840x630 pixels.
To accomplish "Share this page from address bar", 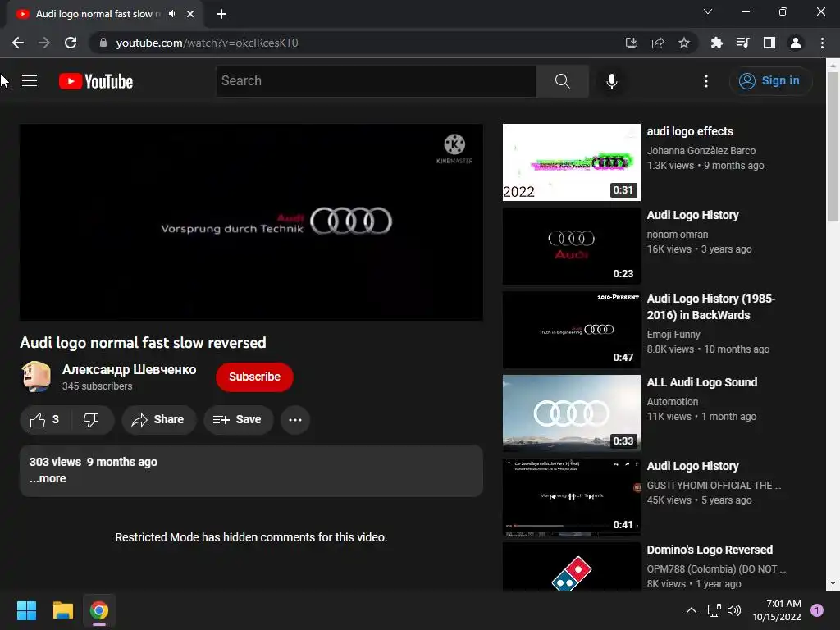I will click(657, 43).
